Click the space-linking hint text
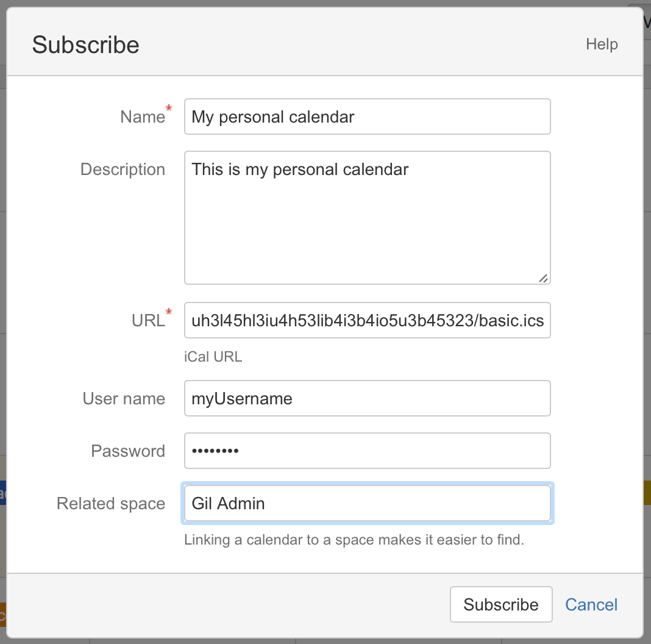651x644 pixels. click(x=354, y=540)
